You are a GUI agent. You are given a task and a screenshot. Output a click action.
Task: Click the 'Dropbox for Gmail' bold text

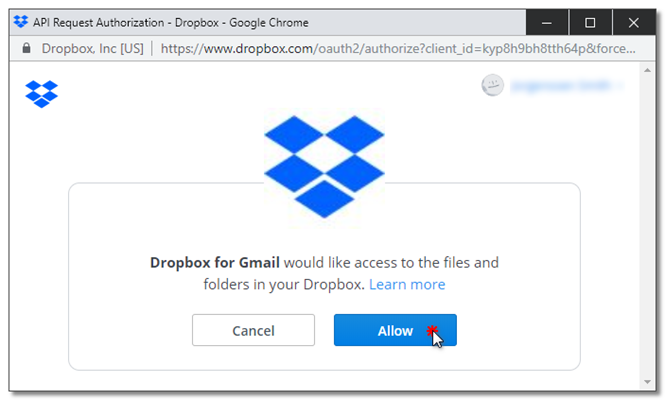(x=215, y=263)
